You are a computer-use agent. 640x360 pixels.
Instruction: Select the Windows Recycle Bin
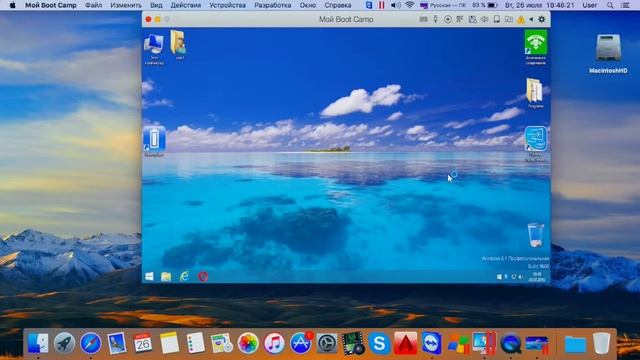pyautogui.click(x=536, y=235)
